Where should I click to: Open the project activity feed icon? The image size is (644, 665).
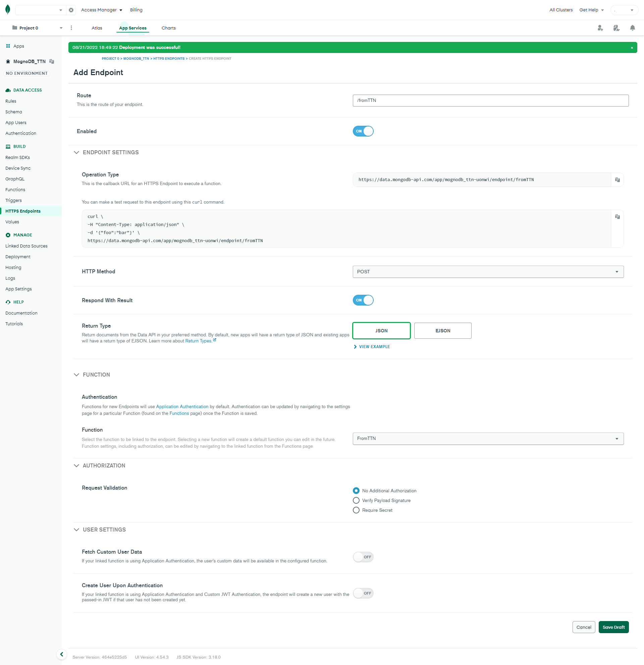(x=616, y=28)
